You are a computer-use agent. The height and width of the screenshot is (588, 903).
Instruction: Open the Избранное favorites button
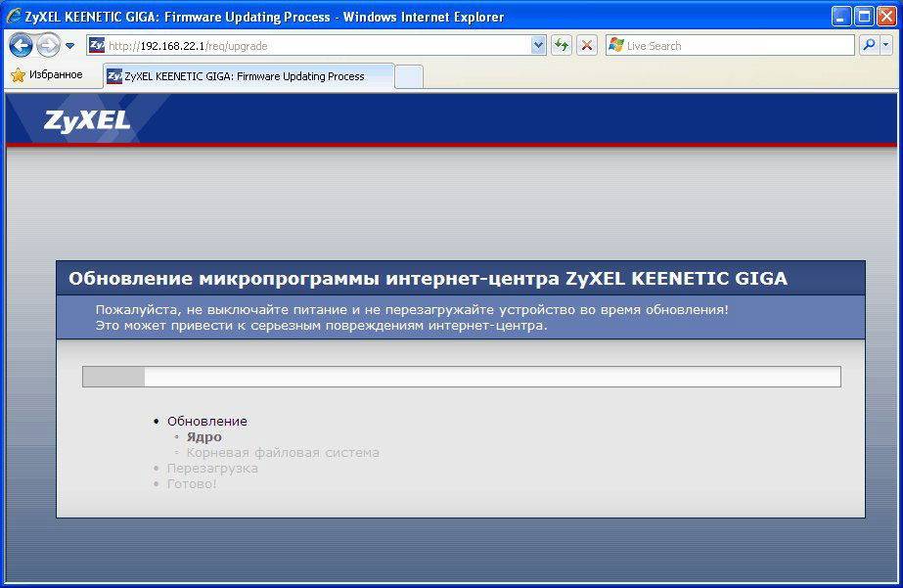(x=47, y=75)
